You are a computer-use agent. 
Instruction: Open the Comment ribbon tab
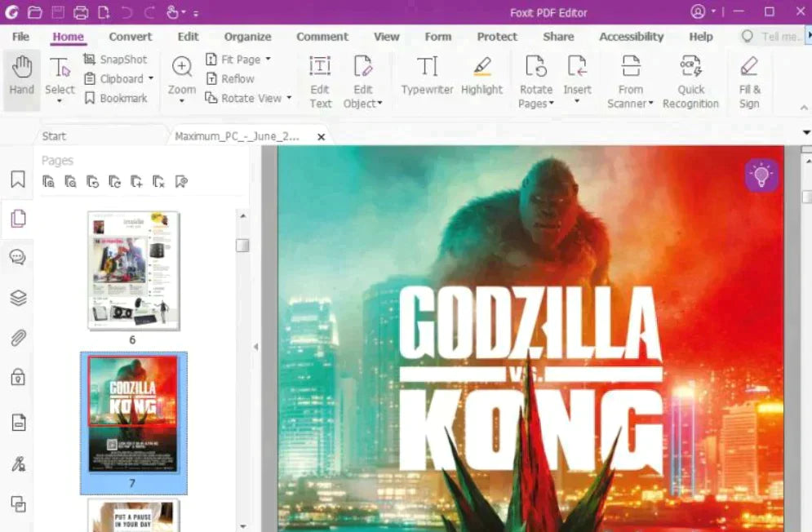click(322, 37)
